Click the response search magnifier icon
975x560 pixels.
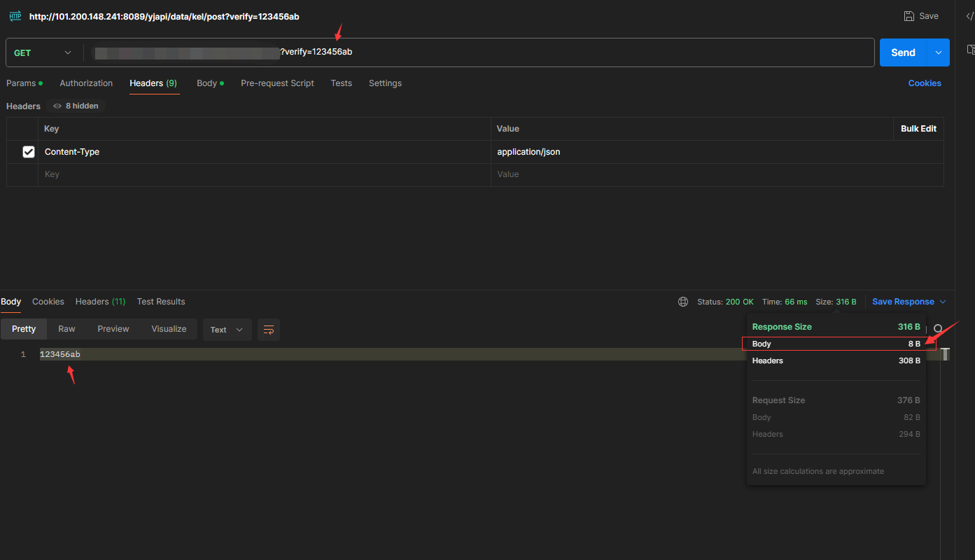coord(938,329)
